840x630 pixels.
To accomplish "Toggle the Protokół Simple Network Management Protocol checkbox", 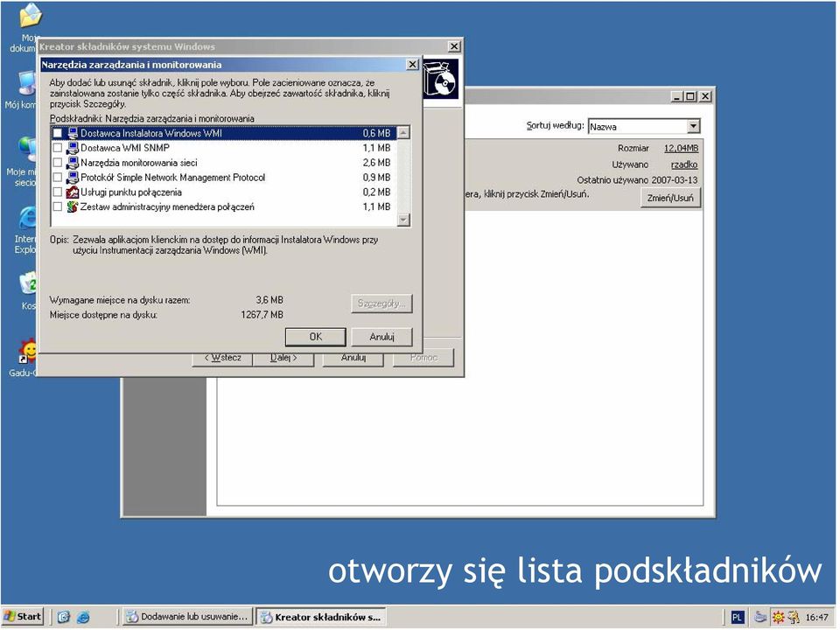I will click(x=58, y=178).
